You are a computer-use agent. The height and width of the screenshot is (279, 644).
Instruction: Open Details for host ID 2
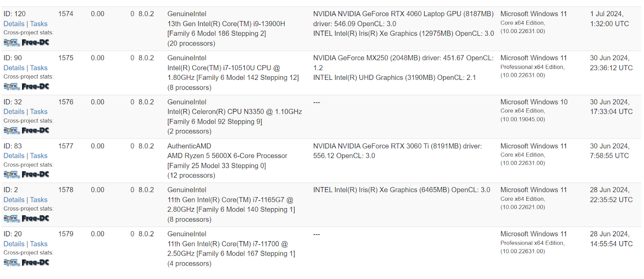tap(14, 200)
